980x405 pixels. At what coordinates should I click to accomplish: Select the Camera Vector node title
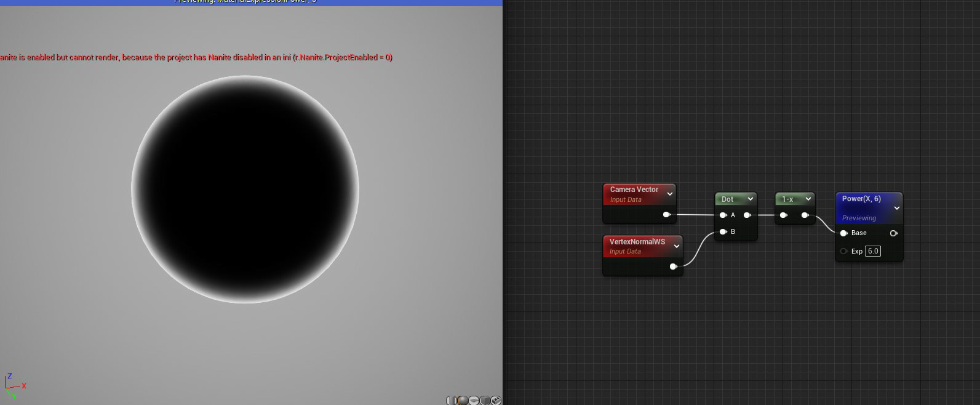[634, 190]
